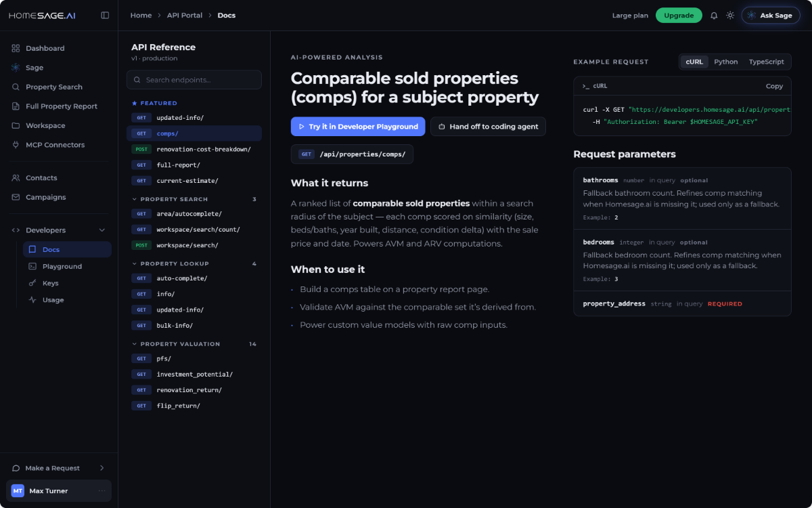
Task: Select the full-report/ endpoint
Action: 194,165
